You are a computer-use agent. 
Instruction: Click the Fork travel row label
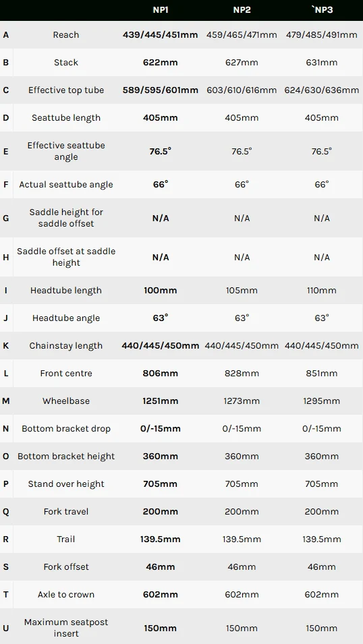(x=65, y=512)
